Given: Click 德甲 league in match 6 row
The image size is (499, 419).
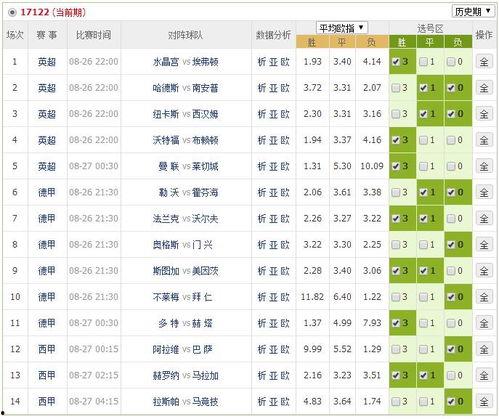Looking at the screenshot, I should pos(47,192).
